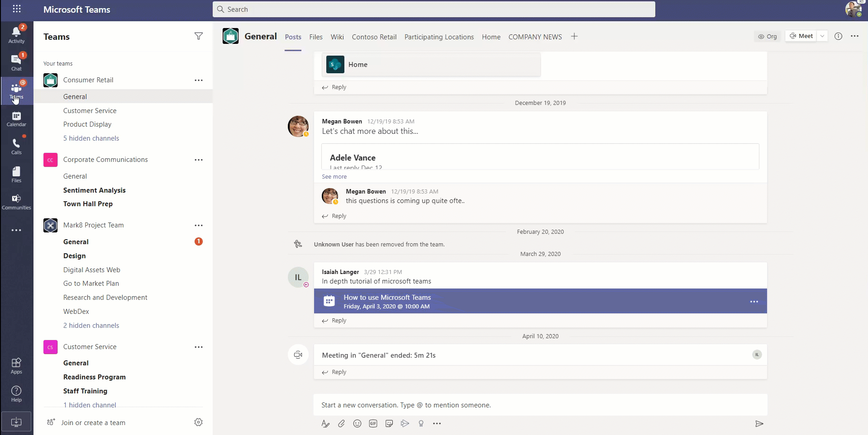Open the Calendar from the left rail
Viewport: 868px width, 435px height.
point(16,118)
